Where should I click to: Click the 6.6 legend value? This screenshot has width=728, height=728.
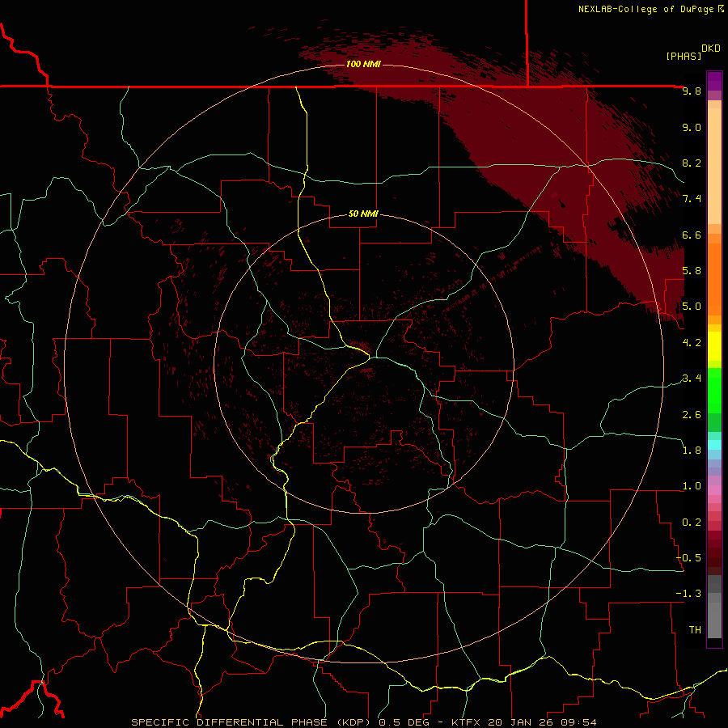click(x=692, y=235)
